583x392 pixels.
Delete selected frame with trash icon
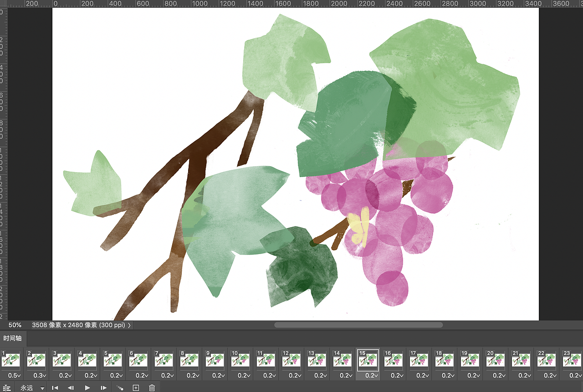(152, 388)
